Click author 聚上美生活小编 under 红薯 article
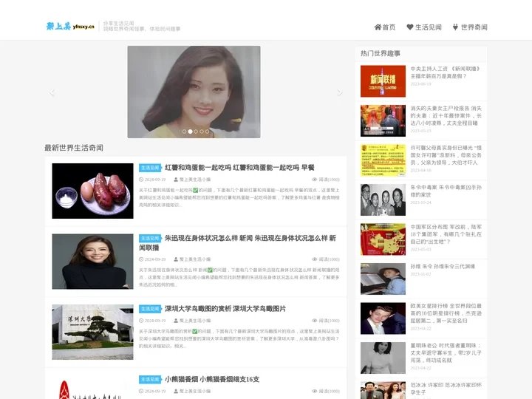This screenshot has width=532, height=399. 195,180
